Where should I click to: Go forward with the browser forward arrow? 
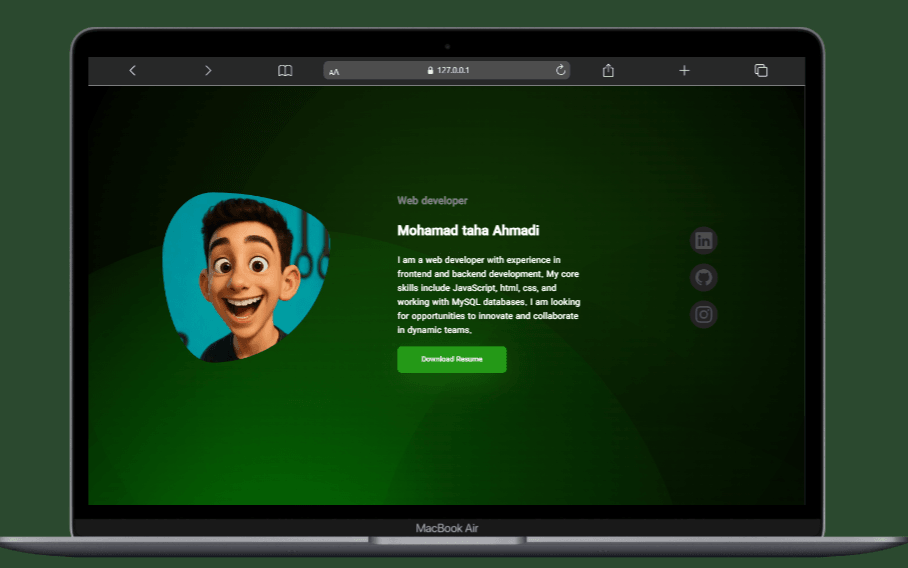(208, 71)
